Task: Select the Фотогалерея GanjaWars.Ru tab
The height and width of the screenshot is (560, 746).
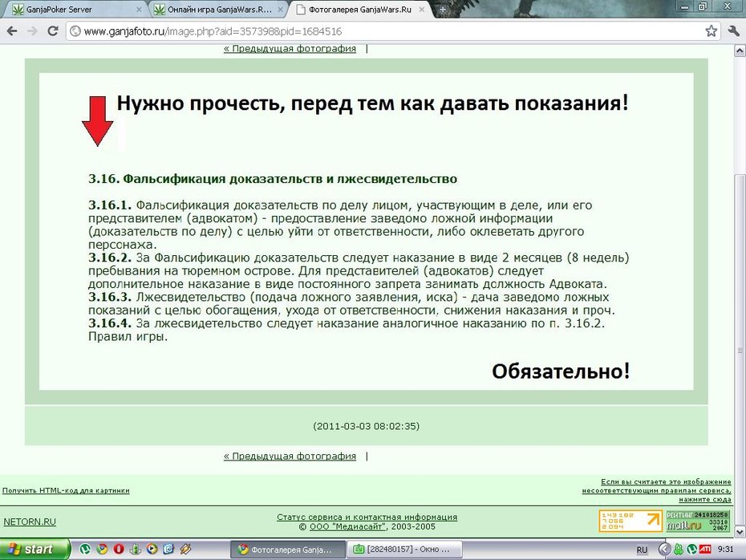Action: coord(359,9)
